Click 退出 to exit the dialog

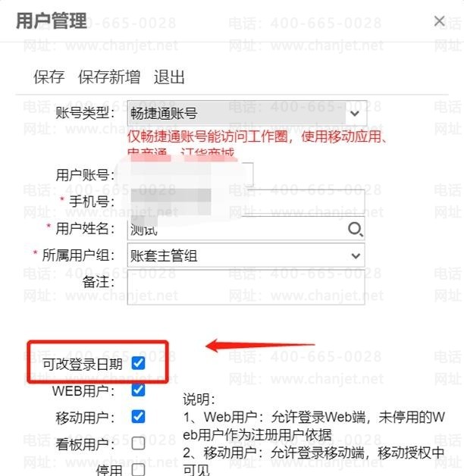[169, 77]
